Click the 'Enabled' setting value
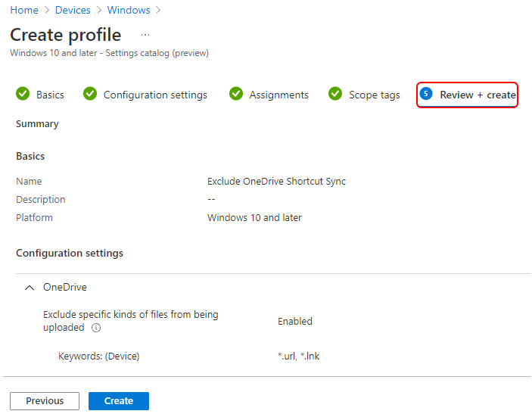The height and width of the screenshot is (414, 532). pos(295,321)
